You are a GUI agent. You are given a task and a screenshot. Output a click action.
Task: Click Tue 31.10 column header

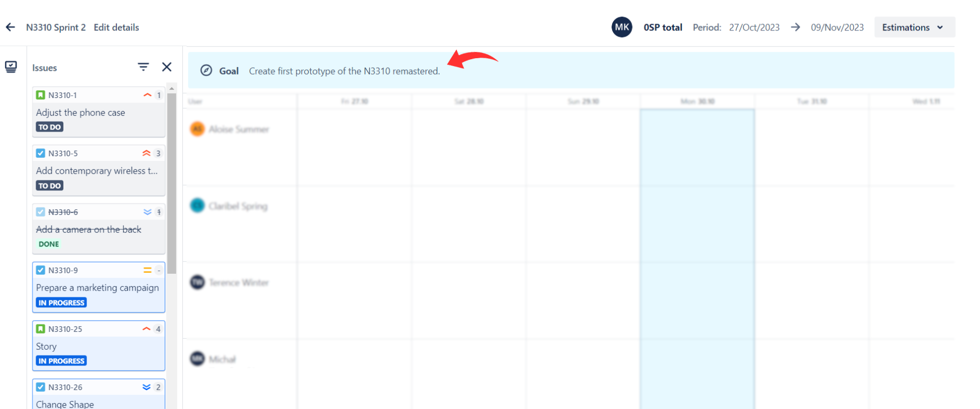pyautogui.click(x=812, y=101)
